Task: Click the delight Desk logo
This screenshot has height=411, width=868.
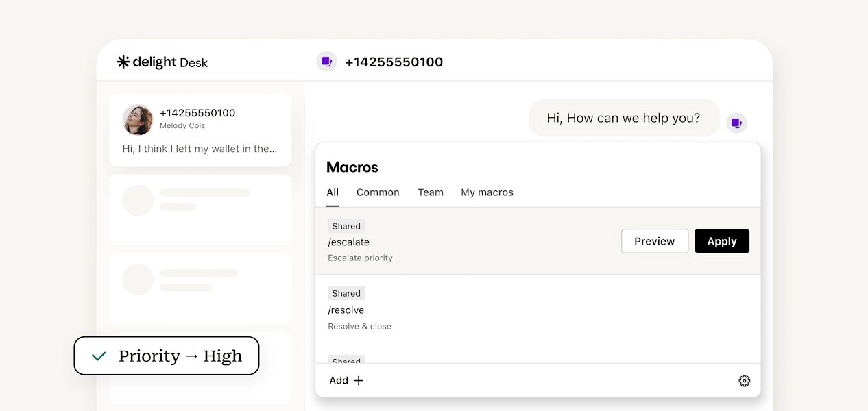Action: [162, 62]
